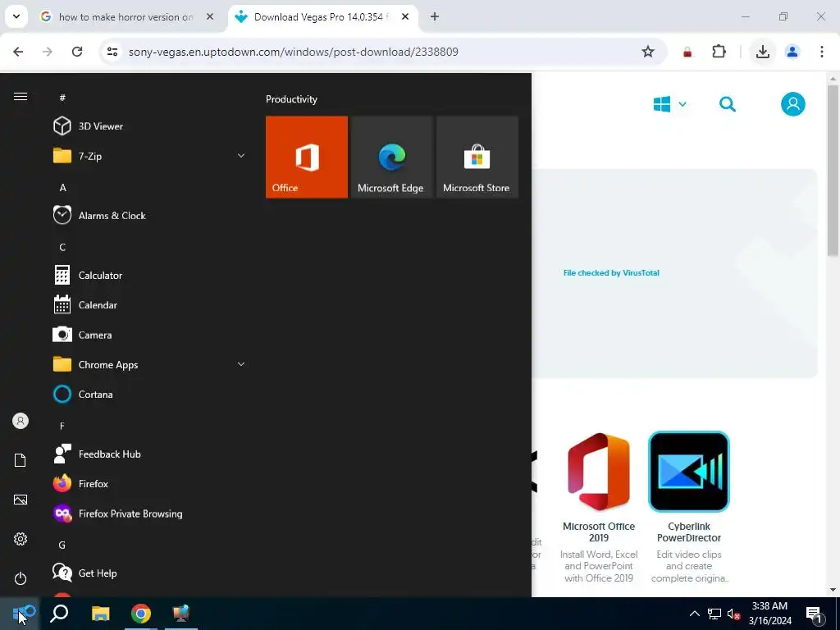Click the Uptodown search magnifier
The height and width of the screenshot is (630, 840).
[x=727, y=104]
